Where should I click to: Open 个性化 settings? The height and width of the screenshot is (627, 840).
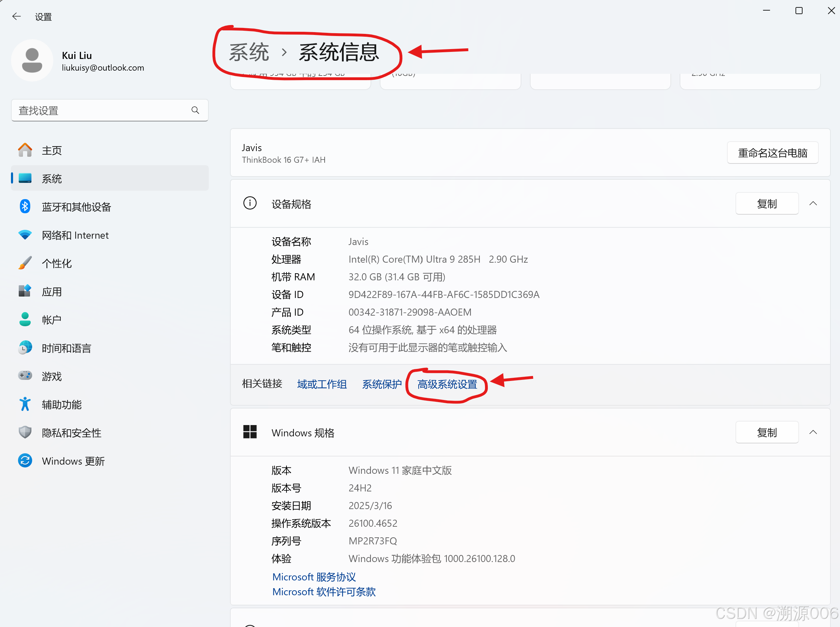(110, 263)
